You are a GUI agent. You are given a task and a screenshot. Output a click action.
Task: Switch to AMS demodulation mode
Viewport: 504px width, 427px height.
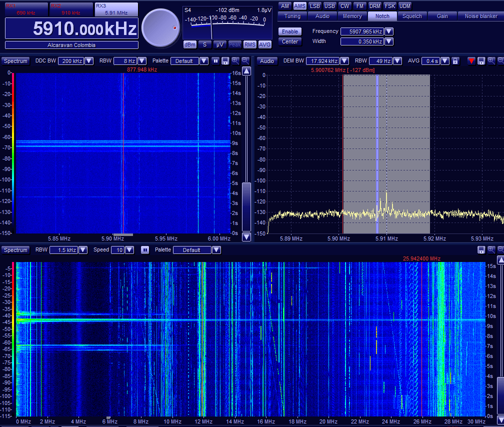pos(299,6)
